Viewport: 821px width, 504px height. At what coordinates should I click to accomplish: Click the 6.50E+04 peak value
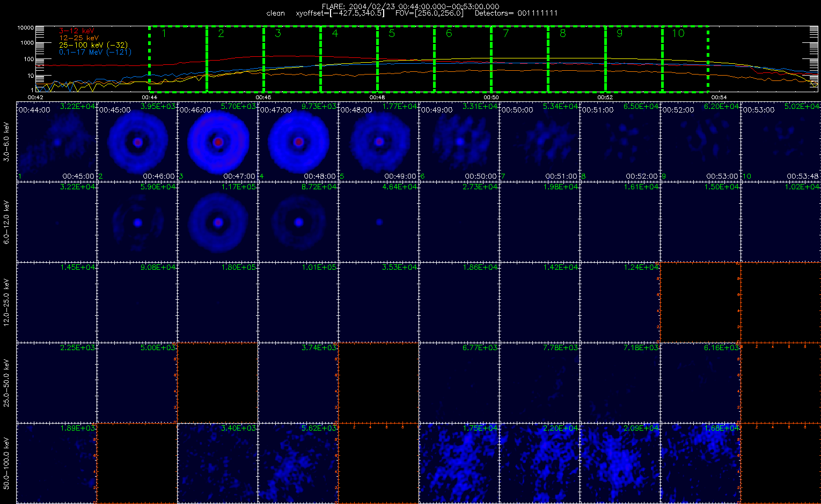(641, 107)
